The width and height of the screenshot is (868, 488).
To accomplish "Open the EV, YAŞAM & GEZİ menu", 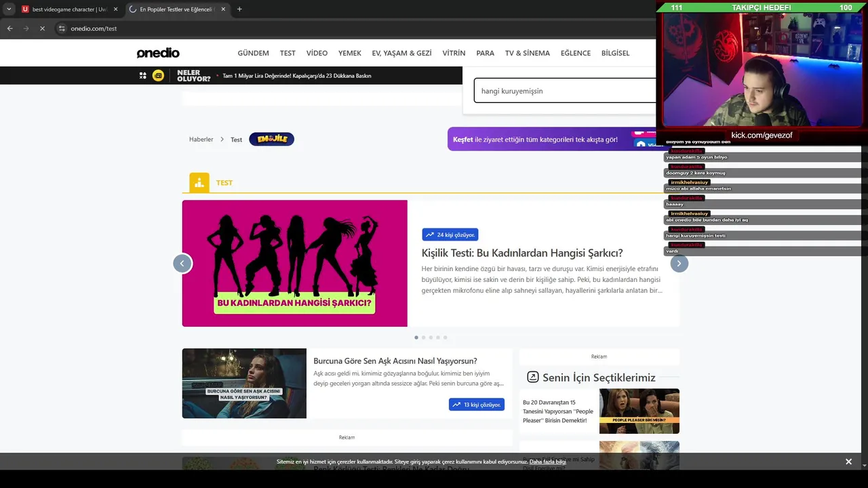I will point(401,53).
